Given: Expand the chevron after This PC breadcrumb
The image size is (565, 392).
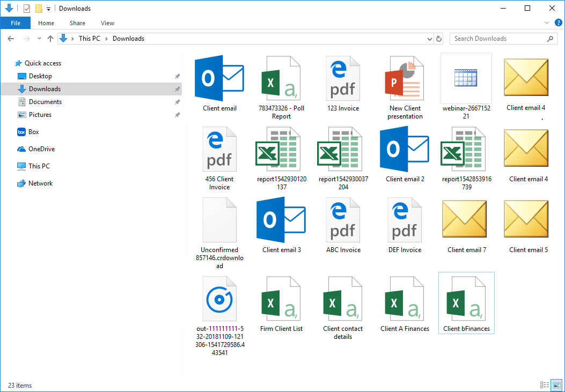Looking at the screenshot, I should point(106,39).
